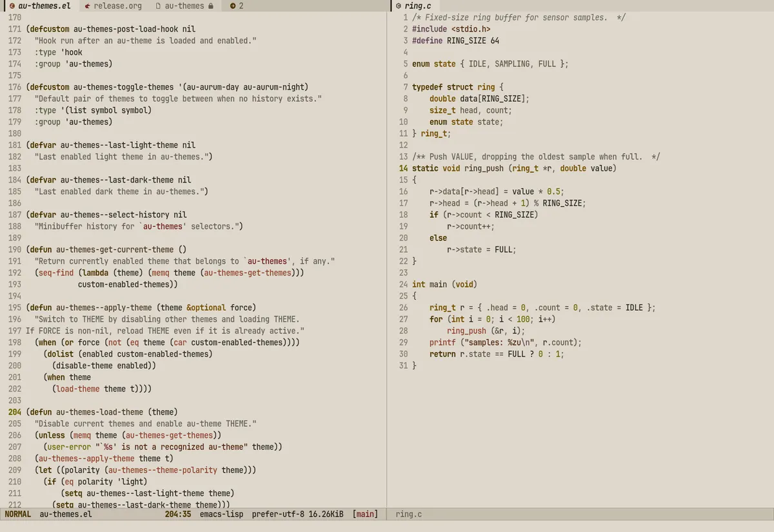
Task: Click au-themes--last-dark-theme on line 184
Action: click(117, 180)
